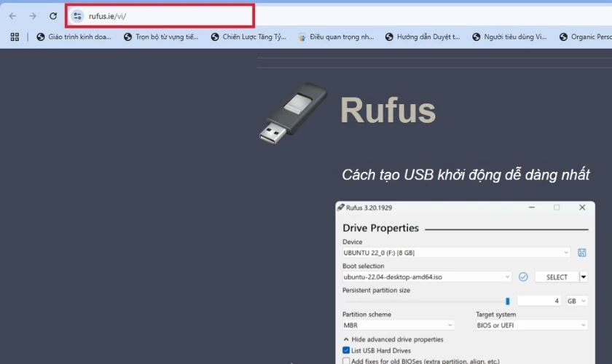
Task: Check 'Add fixes for old BIOSes'
Action: tap(346, 361)
